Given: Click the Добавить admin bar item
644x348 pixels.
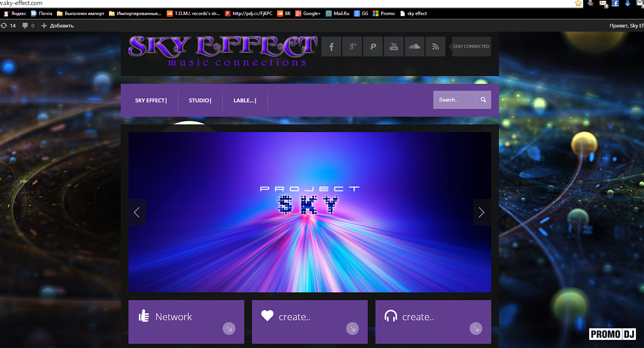Looking at the screenshot, I should [58, 26].
